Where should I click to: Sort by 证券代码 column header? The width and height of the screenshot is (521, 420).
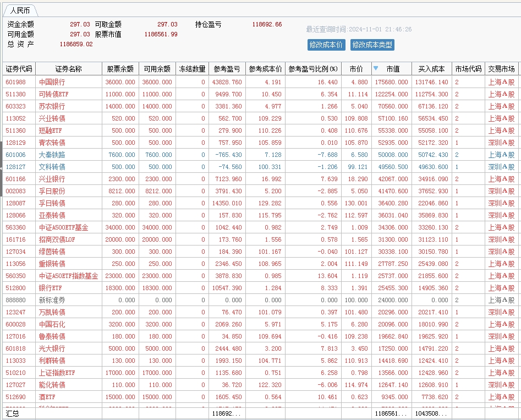click(x=19, y=69)
